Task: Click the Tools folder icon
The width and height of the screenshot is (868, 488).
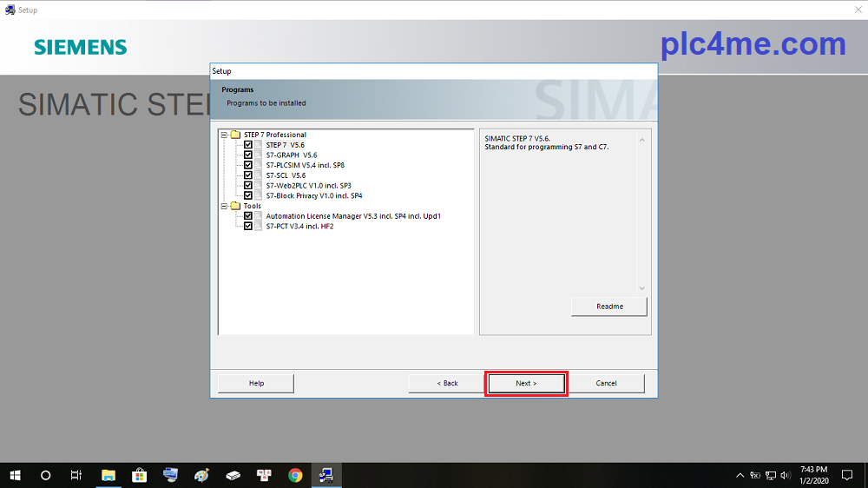Action: point(235,206)
